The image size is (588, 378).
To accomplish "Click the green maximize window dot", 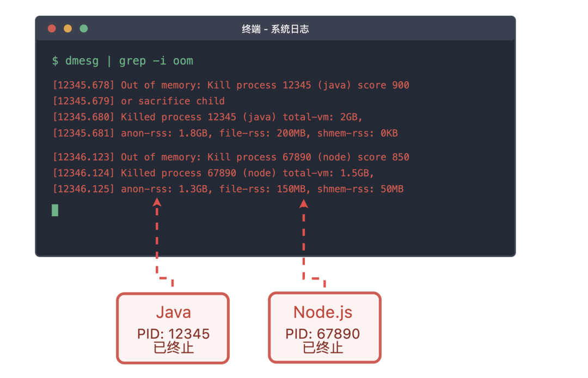I will (x=84, y=28).
